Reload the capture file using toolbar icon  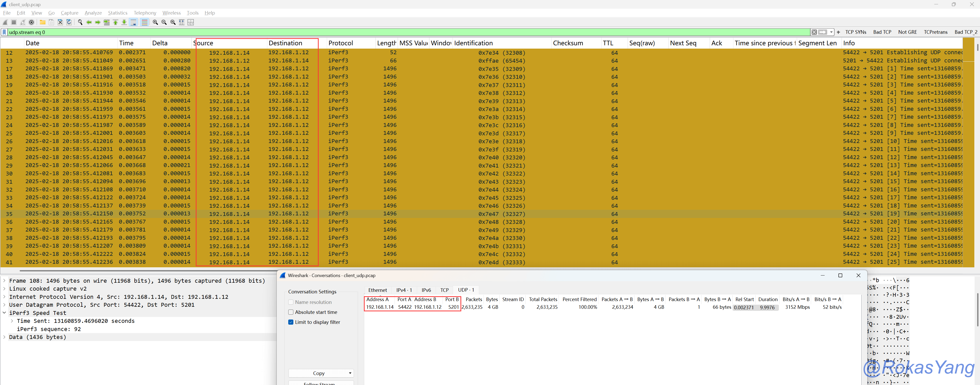tap(69, 23)
